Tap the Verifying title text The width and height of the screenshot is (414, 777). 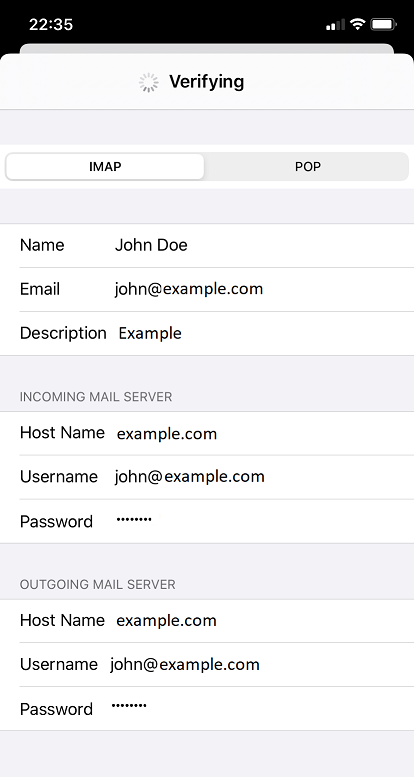tap(207, 82)
